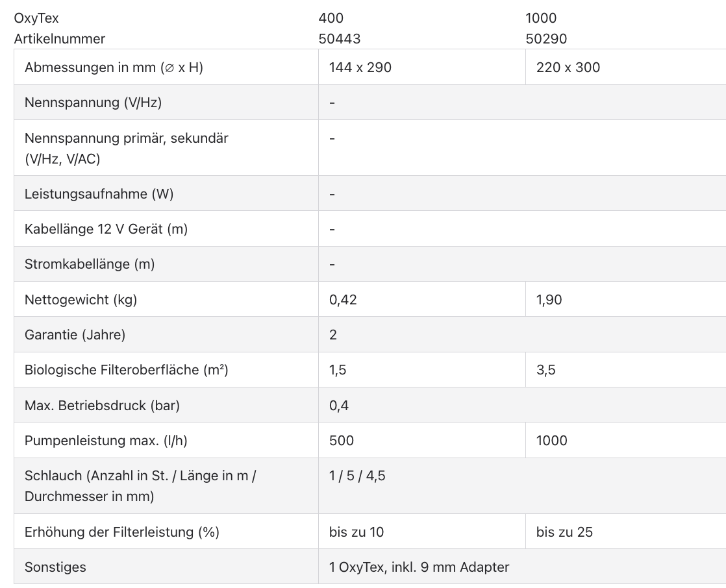Select the dimension value 144 x 290

(x=360, y=67)
